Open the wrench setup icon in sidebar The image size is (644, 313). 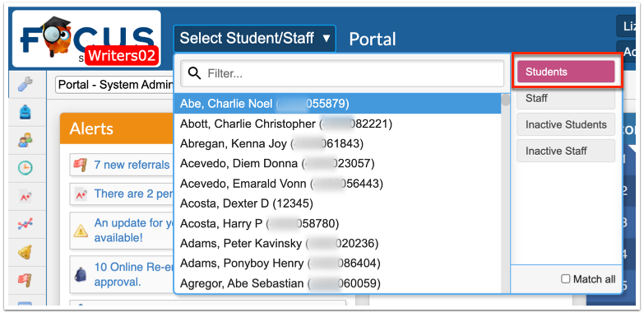(25, 85)
